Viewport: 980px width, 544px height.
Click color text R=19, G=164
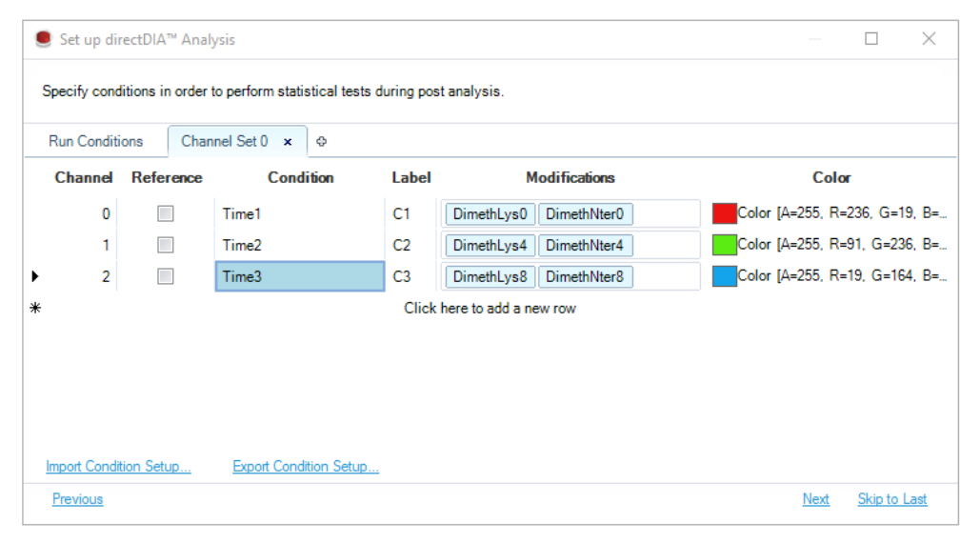(843, 275)
